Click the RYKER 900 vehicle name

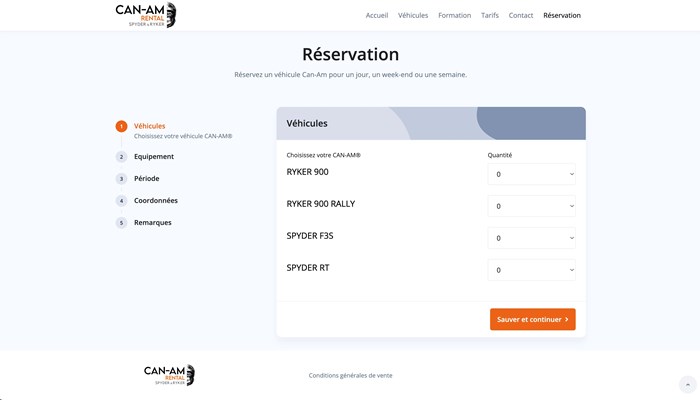pyautogui.click(x=308, y=172)
